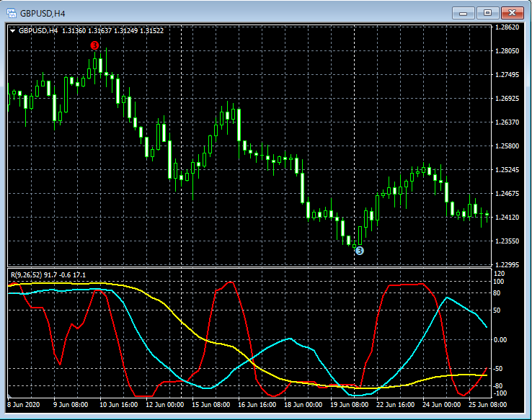The height and width of the screenshot is (420, 532).
Task: Click indicator scale value 0.00
Action: pyautogui.click(x=500, y=339)
